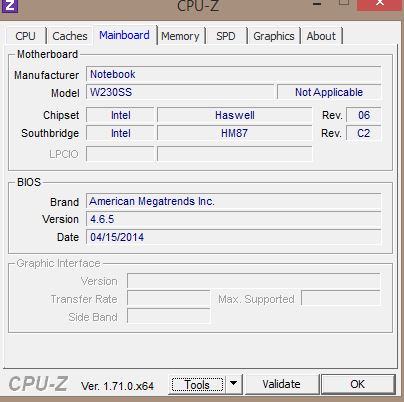
Task: Expand the Tools dropdown arrow
Action: (234, 384)
